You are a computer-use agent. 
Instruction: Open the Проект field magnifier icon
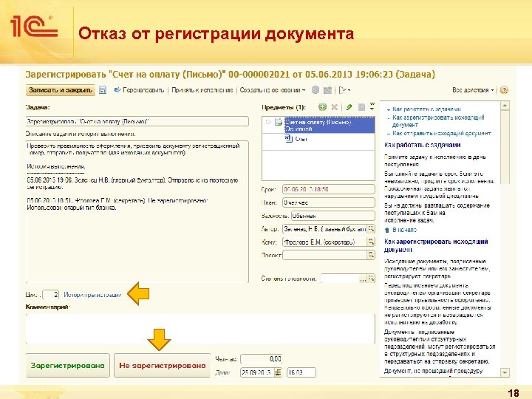371,255
